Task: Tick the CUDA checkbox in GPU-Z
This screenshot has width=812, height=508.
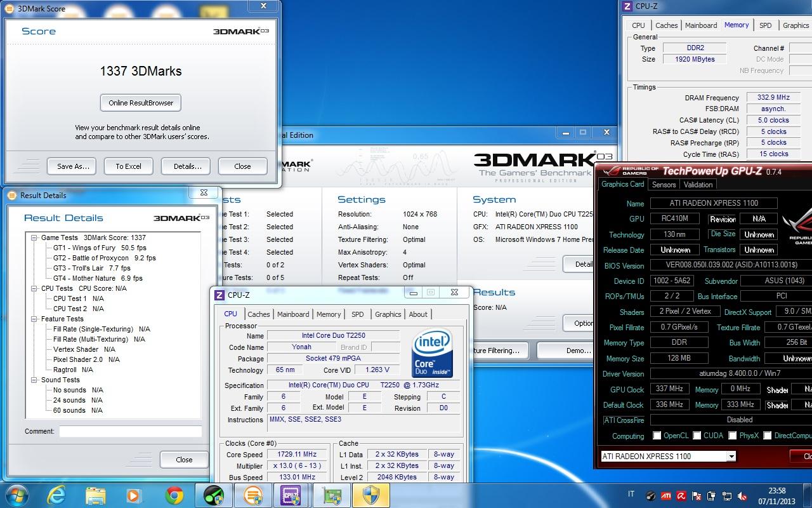Action: 697,436
